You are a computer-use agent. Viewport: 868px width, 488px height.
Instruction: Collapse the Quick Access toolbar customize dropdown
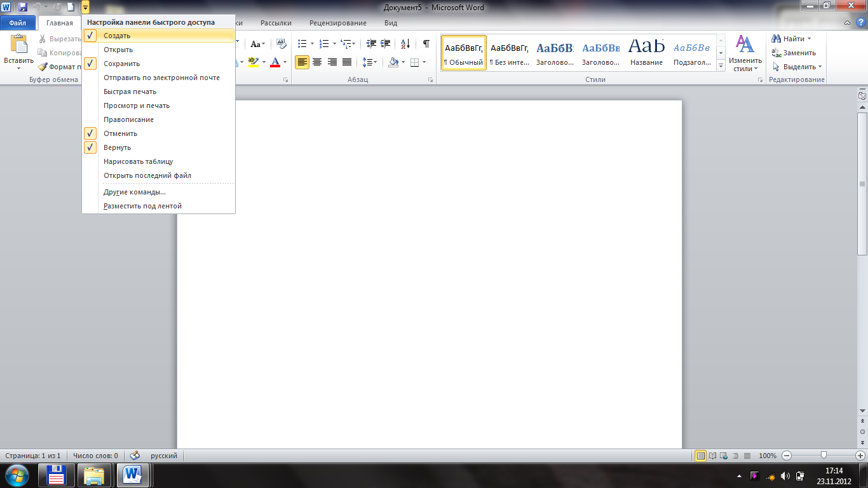coord(85,8)
